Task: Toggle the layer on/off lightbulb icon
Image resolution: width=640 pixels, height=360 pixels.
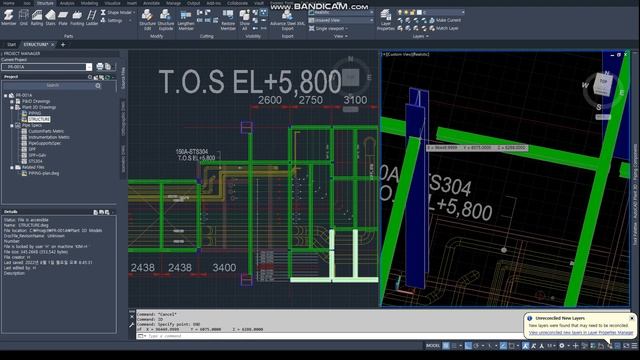Action: click(x=400, y=13)
